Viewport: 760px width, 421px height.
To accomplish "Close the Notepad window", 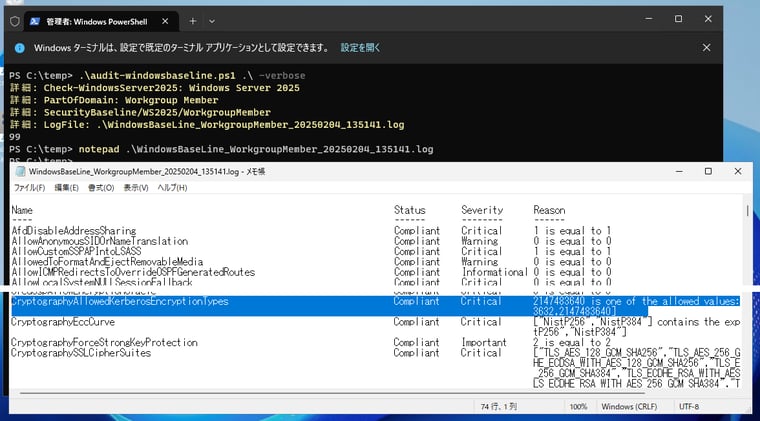I will [x=738, y=172].
